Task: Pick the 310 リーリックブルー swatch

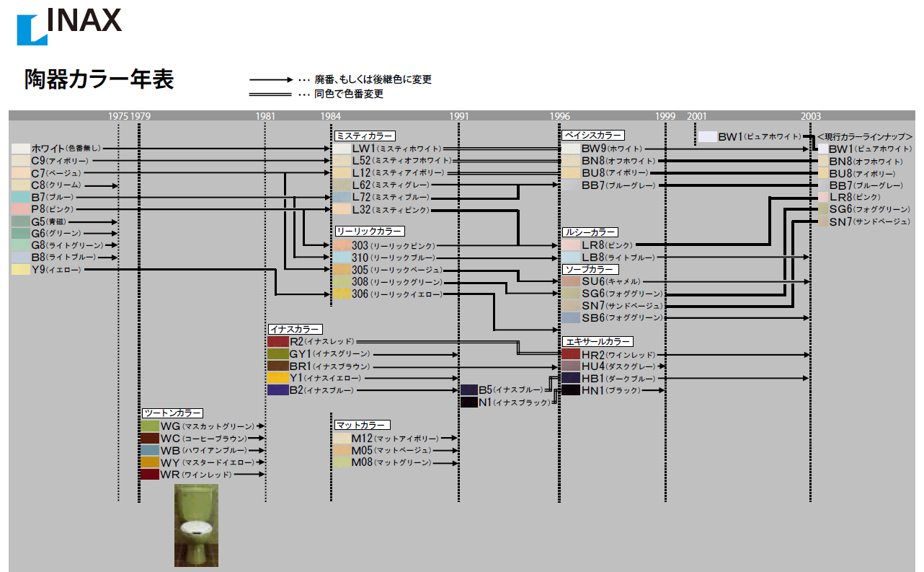Action: (x=342, y=258)
